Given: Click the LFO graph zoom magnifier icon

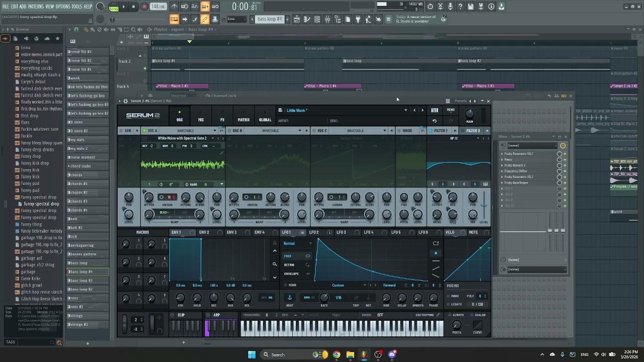Looking at the screenshot, I should [x=274, y=264].
